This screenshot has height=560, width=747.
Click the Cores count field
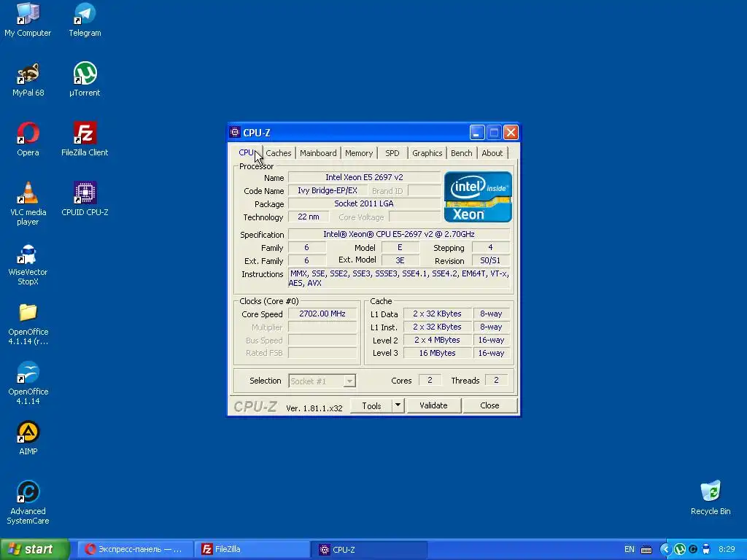(430, 380)
